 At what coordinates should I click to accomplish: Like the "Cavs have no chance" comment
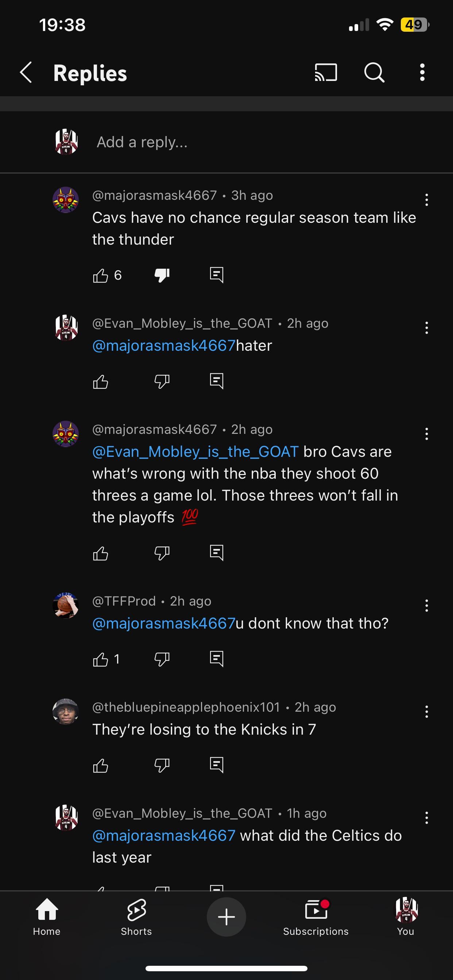[x=101, y=275]
